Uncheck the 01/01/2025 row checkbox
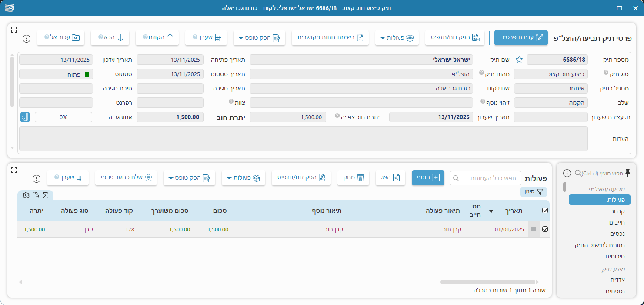This screenshot has width=644, height=305. pyautogui.click(x=545, y=229)
